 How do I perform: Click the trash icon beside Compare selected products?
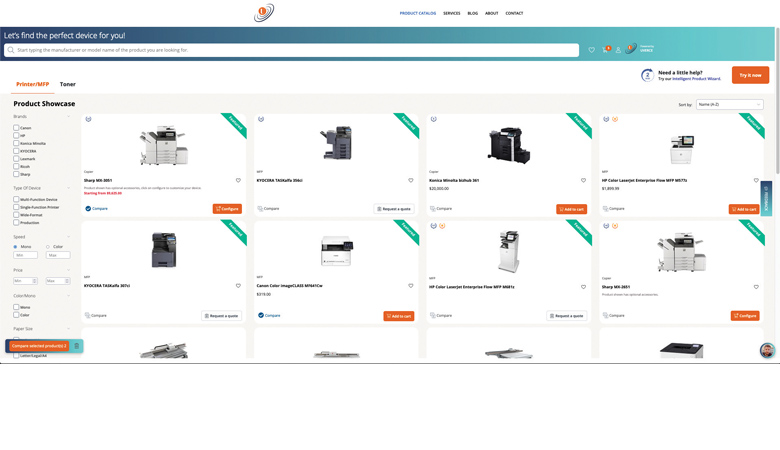pyautogui.click(x=77, y=346)
